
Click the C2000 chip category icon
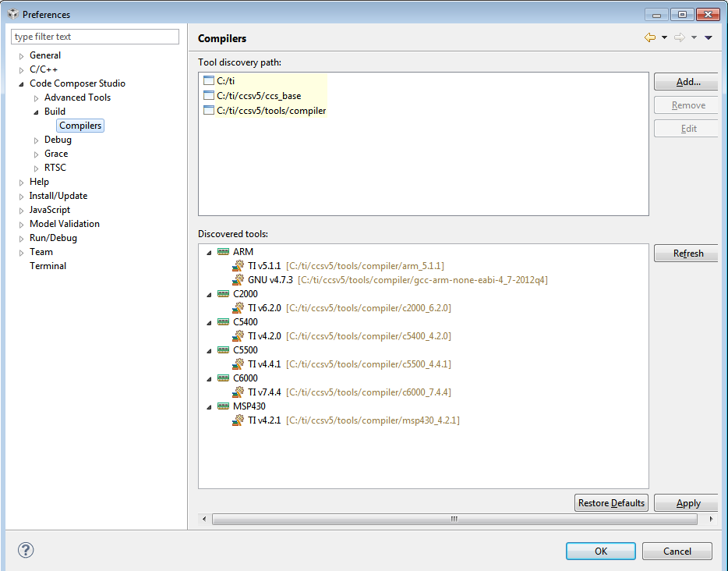224,294
